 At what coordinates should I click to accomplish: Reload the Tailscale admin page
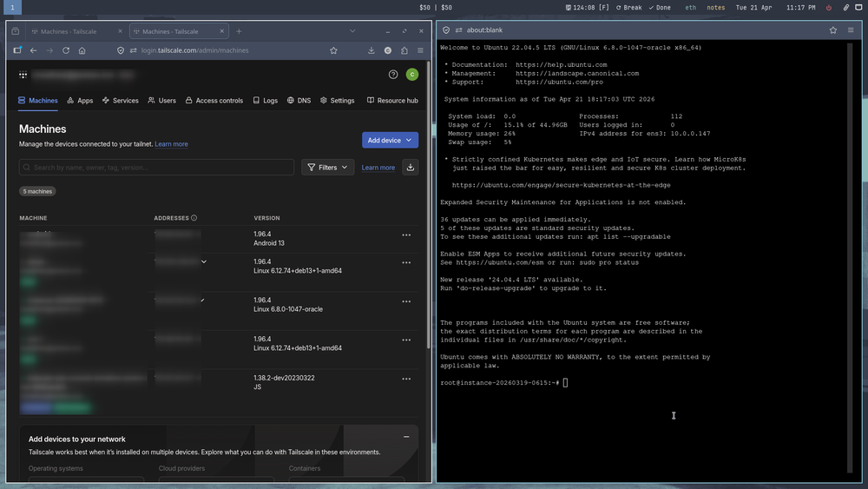pos(66,50)
